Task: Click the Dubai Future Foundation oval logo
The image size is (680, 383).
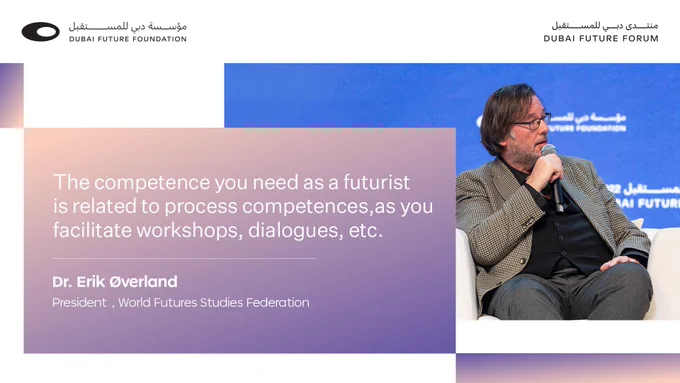Action: coord(40,32)
